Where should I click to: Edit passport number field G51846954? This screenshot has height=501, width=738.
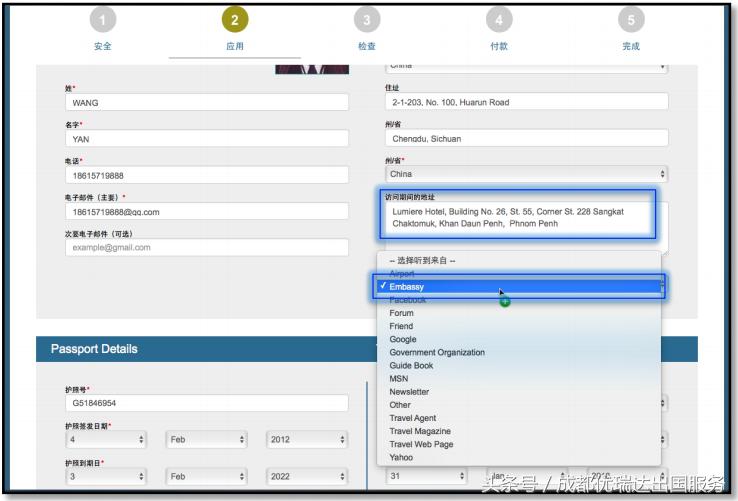[x=207, y=403]
